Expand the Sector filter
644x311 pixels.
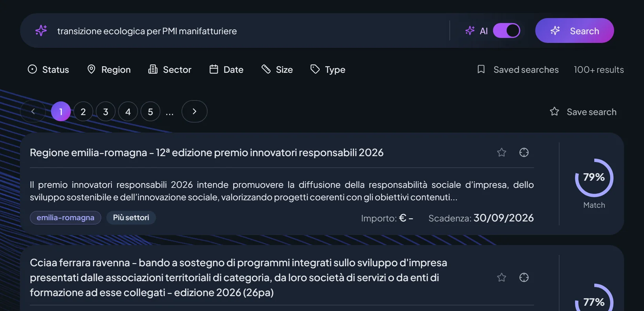(170, 70)
